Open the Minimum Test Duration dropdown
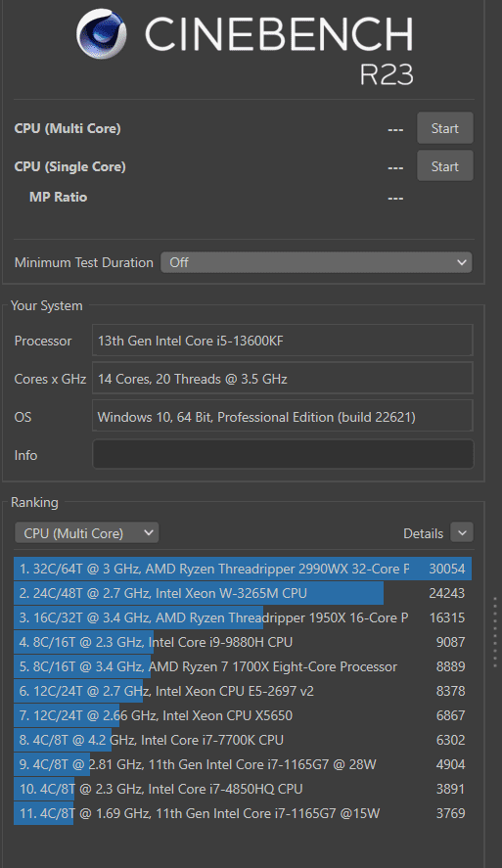The width and height of the screenshot is (502, 868). pyautogui.click(x=316, y=262)
